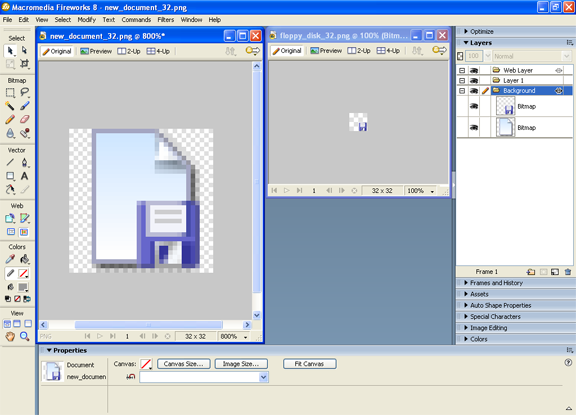Toggle visibility of document page Bitmap object

click(474, 127)
